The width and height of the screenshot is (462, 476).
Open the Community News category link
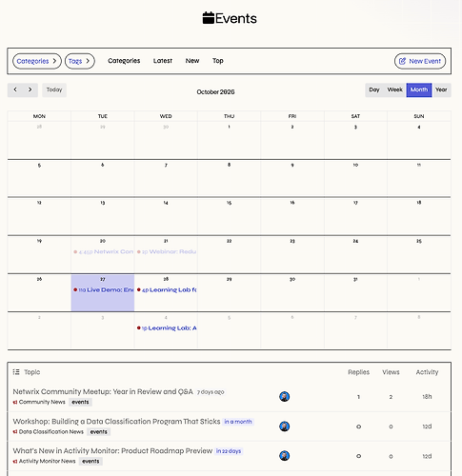(39, 402)
